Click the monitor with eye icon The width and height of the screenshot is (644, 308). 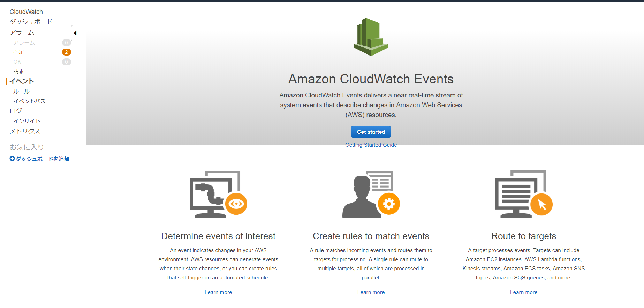(218, 194)
